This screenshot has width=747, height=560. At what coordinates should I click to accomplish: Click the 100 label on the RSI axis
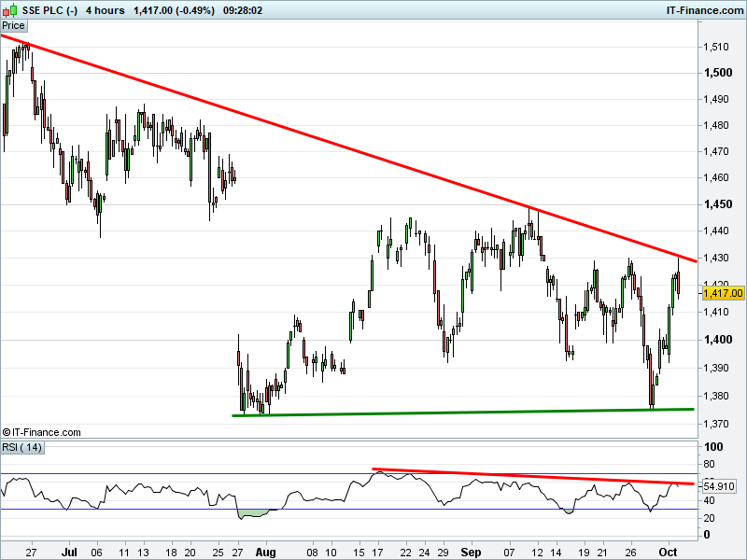[x=713, y=447]
